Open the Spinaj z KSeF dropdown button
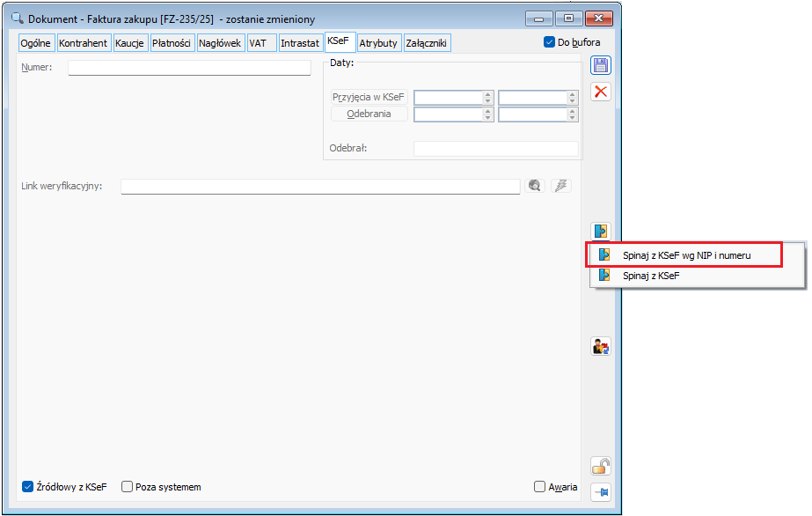812x516 pixels. click(x=601, y=231)
